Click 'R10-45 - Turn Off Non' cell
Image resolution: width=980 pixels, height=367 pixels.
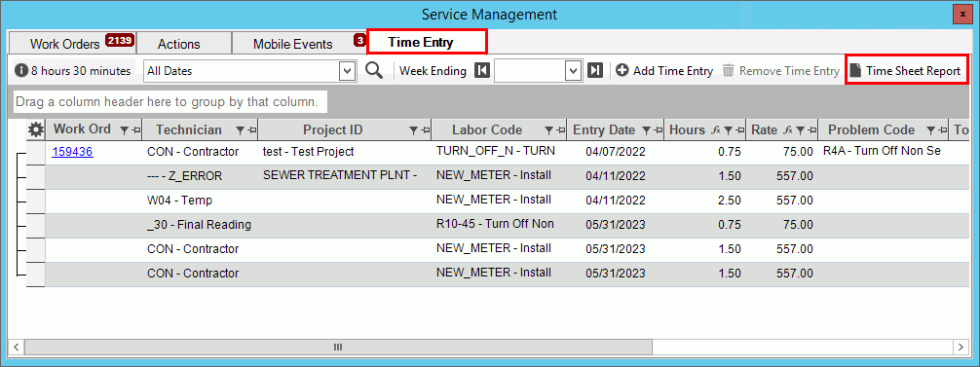[500, 225]
